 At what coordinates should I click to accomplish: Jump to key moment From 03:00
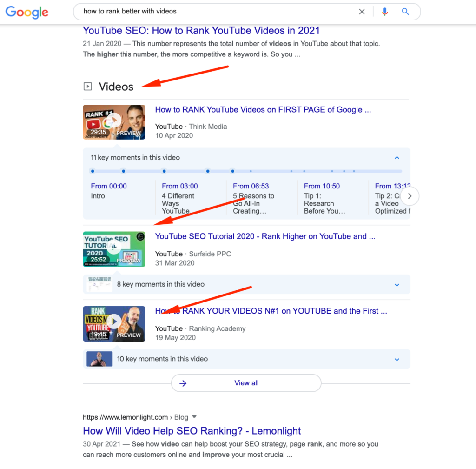click(179, 186)
